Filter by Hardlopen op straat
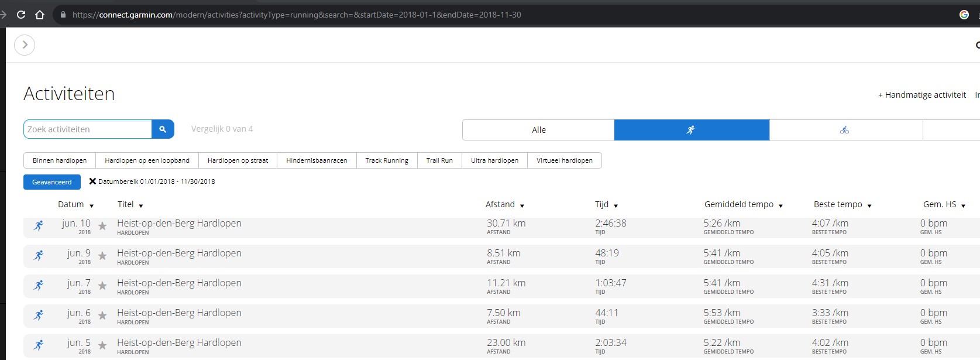Screen dimensions: 980x360 [238, 160]
